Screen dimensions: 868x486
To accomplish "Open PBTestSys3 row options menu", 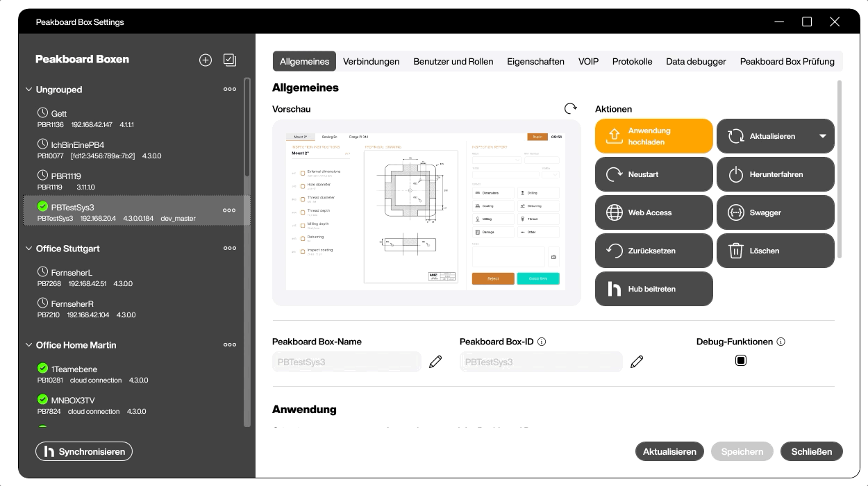I will [229, 210].
